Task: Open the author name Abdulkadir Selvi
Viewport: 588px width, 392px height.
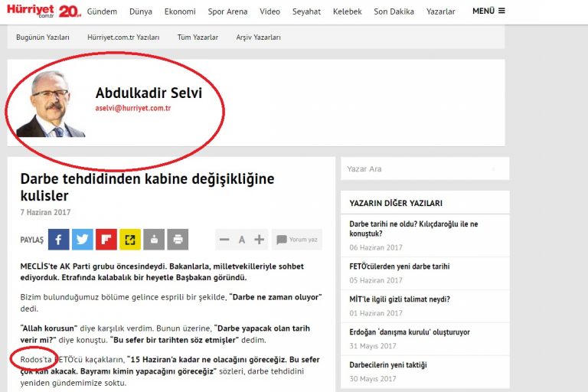Action: pos(149,93)
